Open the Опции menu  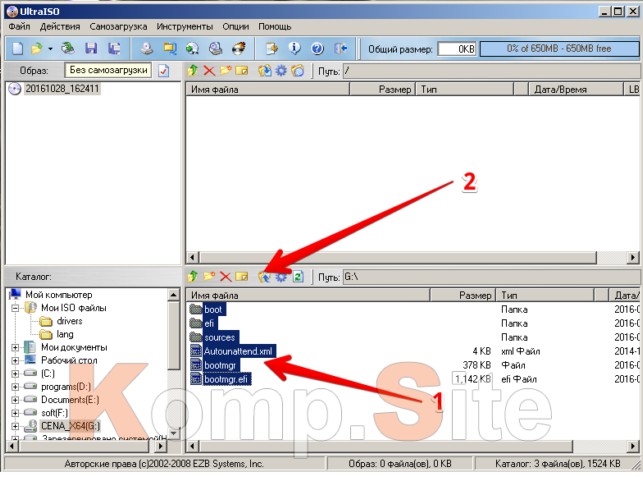pos(236,27)
